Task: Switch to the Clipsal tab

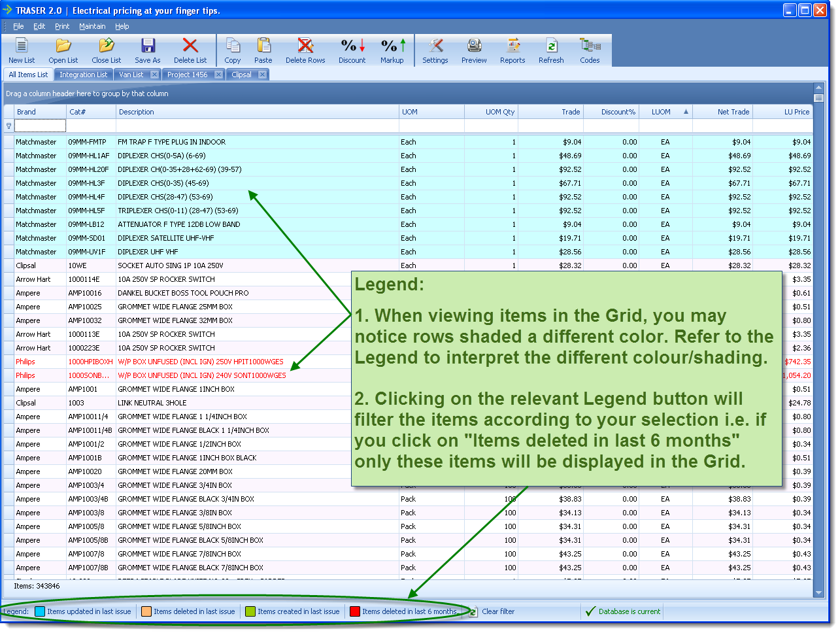Action: [x=241, y=75]
